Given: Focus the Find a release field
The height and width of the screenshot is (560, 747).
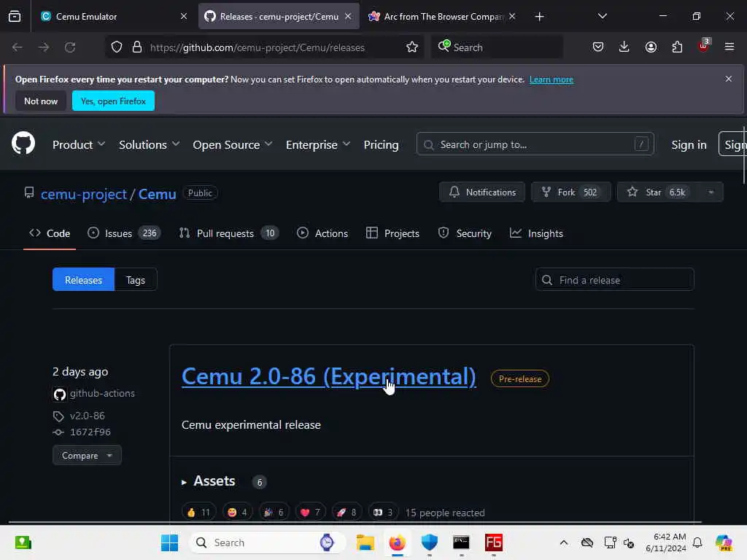Looking at the screenshot, I should 614,280.
